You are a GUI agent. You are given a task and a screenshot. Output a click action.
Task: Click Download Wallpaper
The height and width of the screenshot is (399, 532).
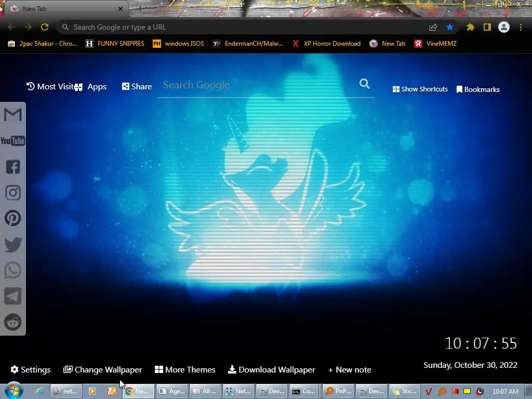click(271, 369)
